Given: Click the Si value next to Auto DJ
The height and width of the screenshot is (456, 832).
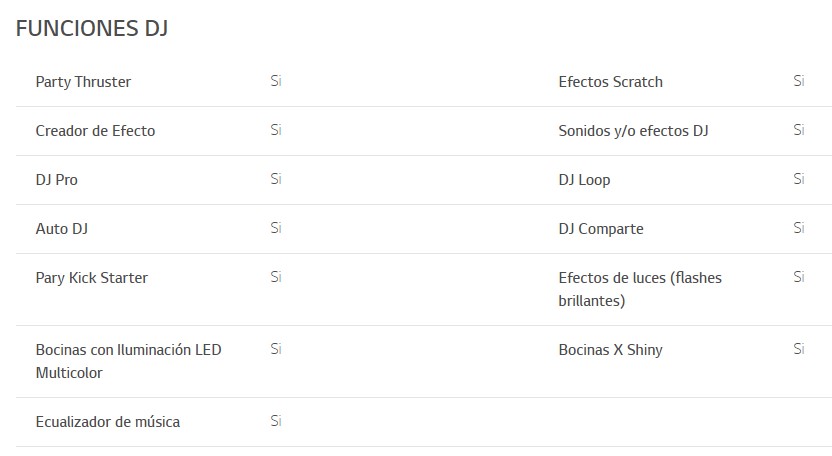Looking at the screenshot, I should [276, 228].
